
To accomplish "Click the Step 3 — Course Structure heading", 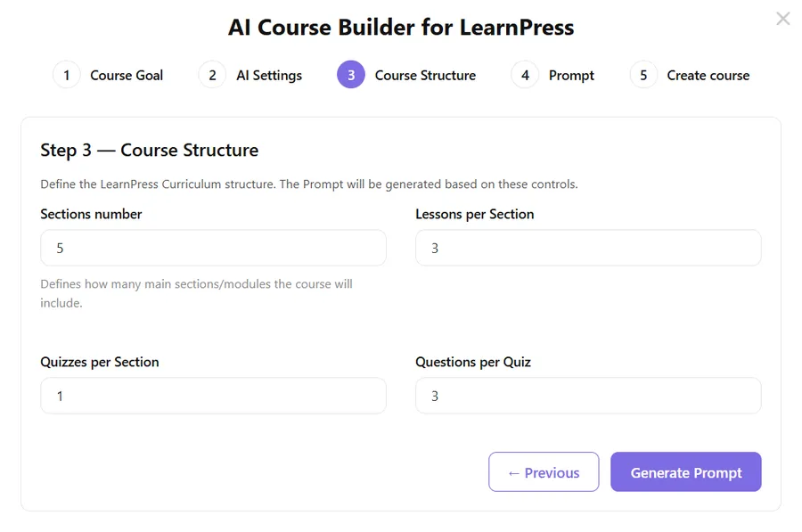I will (x=149, y=150).
